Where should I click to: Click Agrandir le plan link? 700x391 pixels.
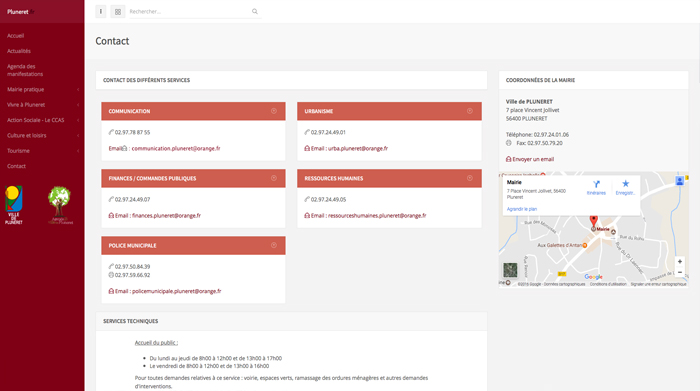point(522,209)
